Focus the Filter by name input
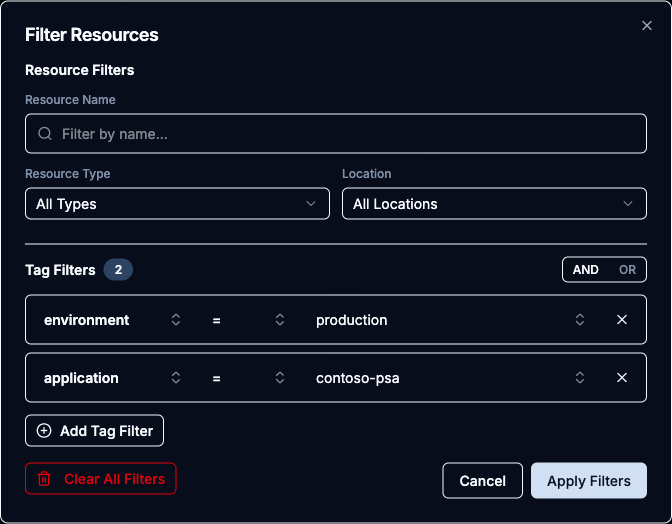The width and height of the screenshot is (672, 524). (x=336, y=134)
